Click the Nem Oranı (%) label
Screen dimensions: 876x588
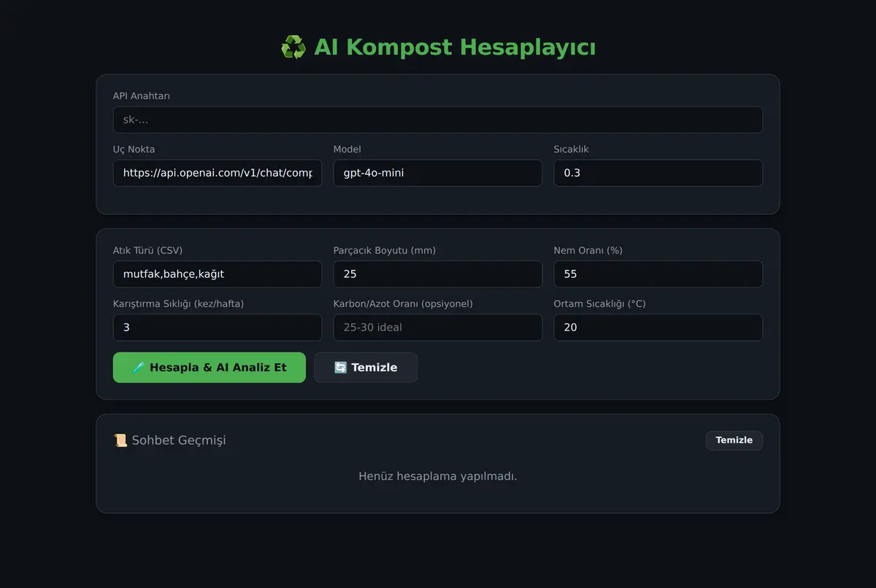point(588,250)
